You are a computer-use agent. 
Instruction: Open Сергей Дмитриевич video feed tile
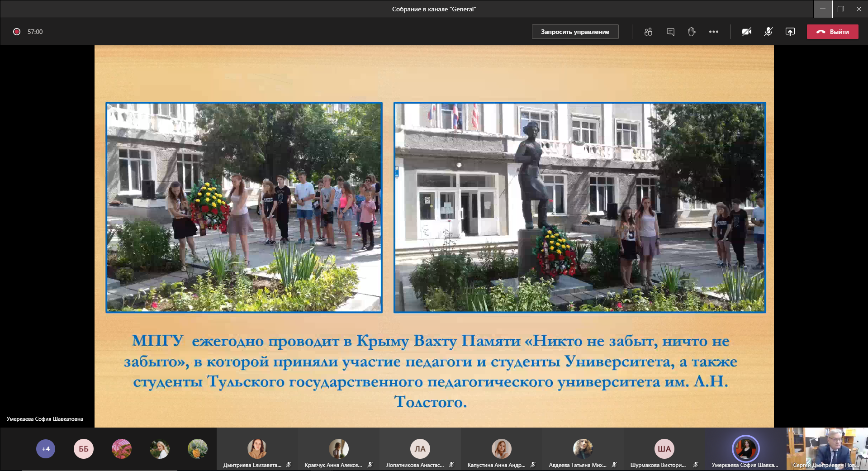coord(827,449)
